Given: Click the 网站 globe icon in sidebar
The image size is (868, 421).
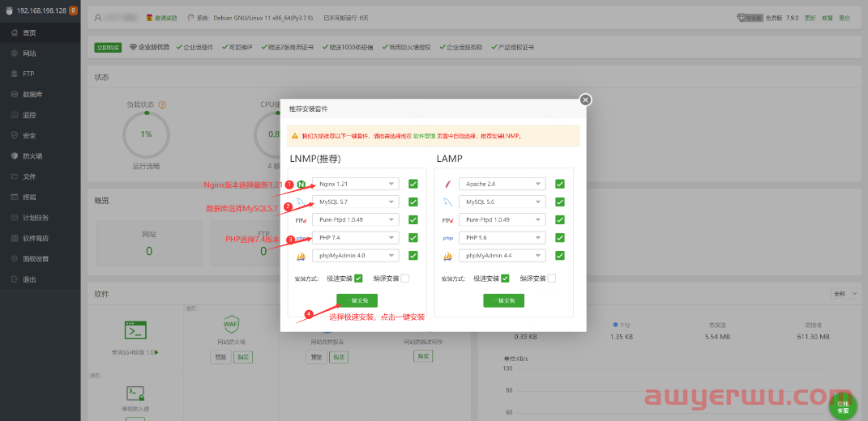Looking at the screenshot, I should [x=15, y=53].
